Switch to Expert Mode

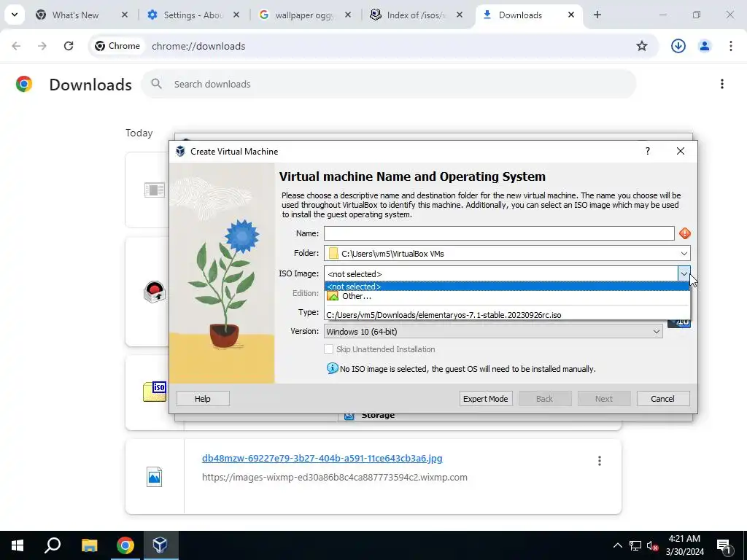(x=485, y=399)
